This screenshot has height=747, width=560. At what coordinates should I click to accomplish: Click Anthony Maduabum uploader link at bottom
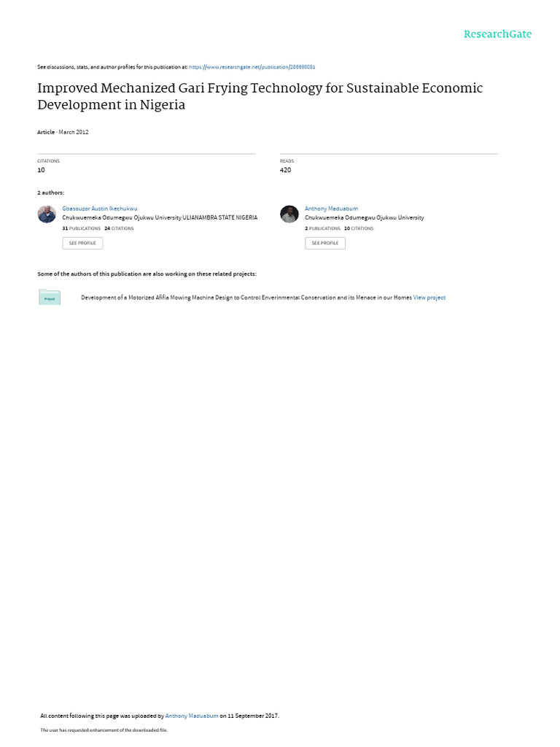(x=192, y=716)
